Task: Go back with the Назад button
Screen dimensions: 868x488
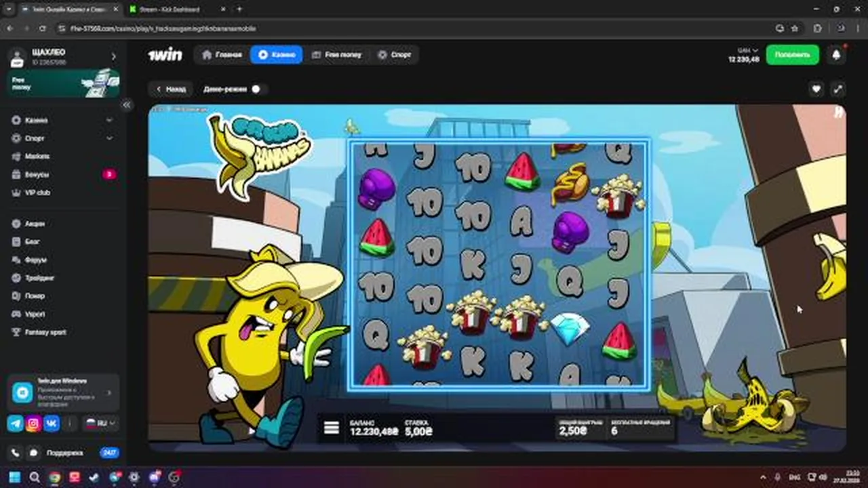Action: click(170, 89)
